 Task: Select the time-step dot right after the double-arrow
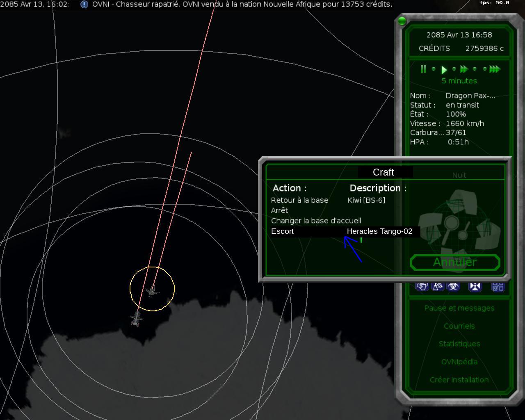pyautogui.click(x=475, y=69)
